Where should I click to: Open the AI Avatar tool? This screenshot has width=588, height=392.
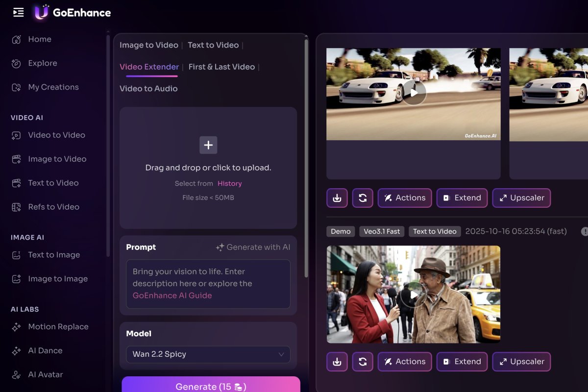click(x=46, y=374)
